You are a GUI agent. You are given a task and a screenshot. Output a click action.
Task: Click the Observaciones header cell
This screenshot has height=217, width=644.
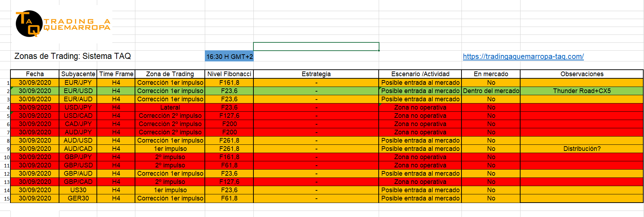tap(582, 74)
